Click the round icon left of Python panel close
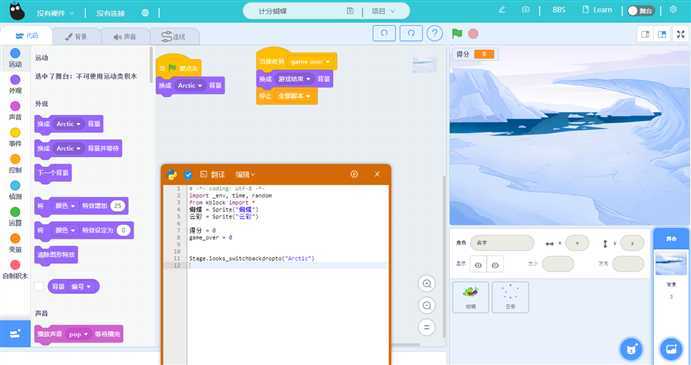 coord(354,174)
